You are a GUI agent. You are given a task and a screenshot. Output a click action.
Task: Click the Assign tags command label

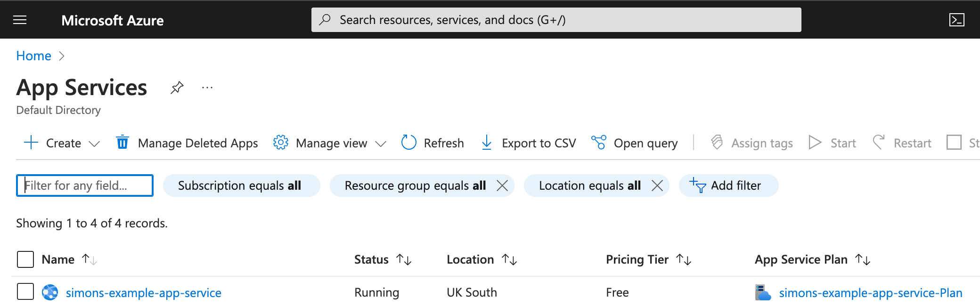(762, 143)
